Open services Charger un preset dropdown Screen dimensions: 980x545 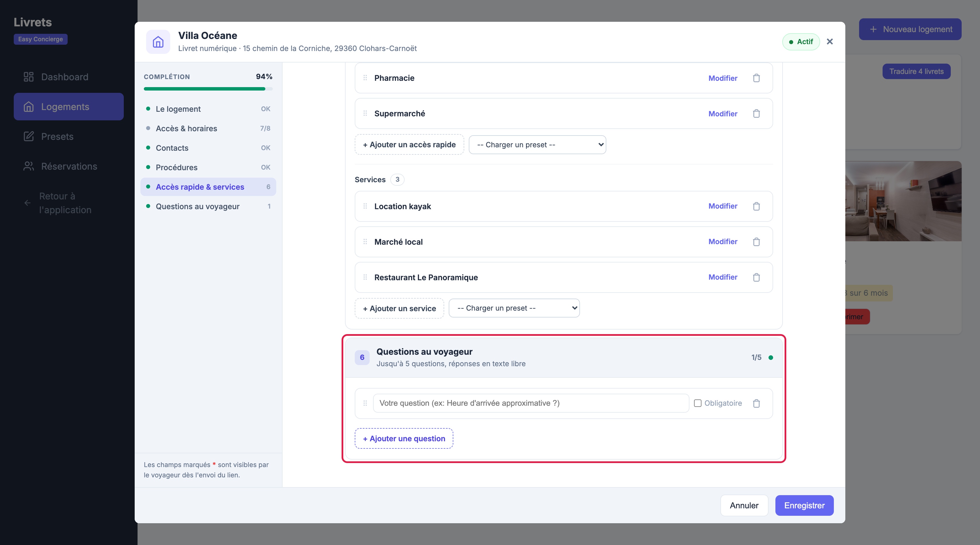click(514, 308)
